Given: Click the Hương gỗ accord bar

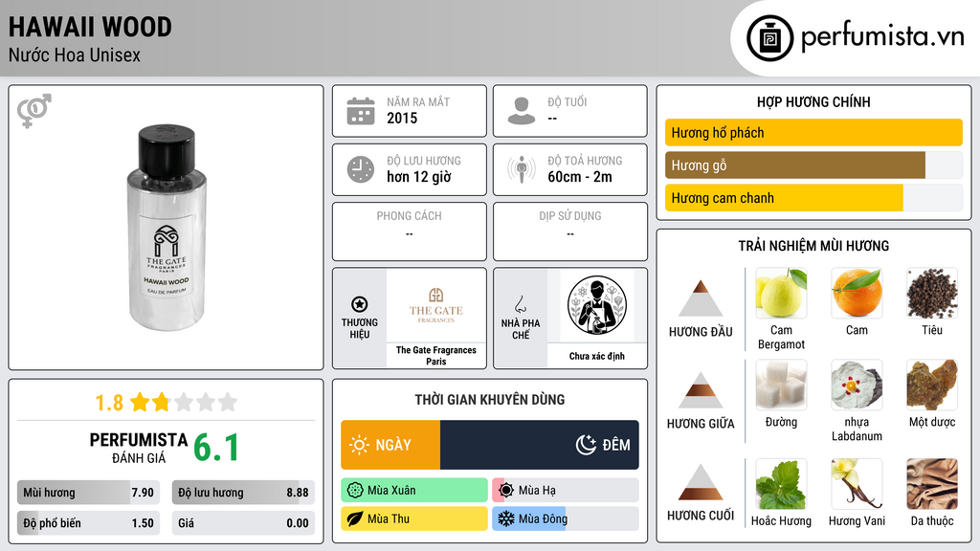Looking at the screenshot, I should [813, 165].
